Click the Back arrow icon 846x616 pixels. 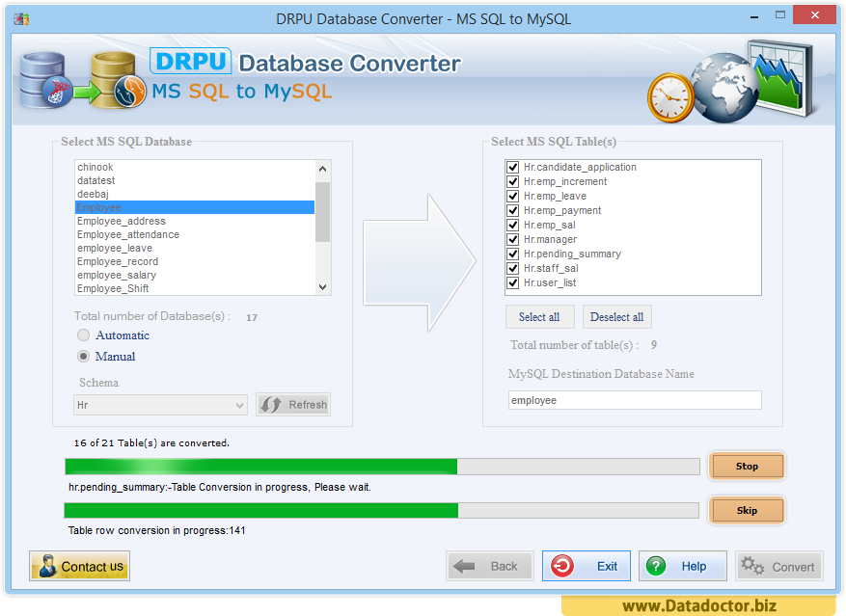click(x=464, y=567)
